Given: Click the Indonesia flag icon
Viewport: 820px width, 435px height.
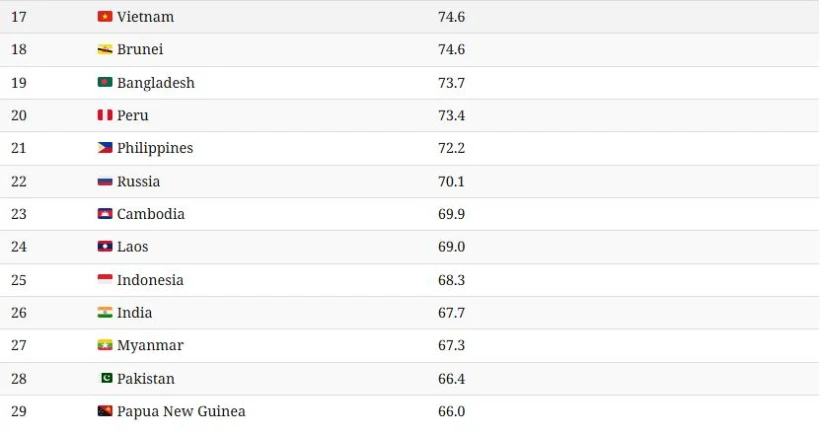Looking at the screenshot, I should tap(105, 280).
